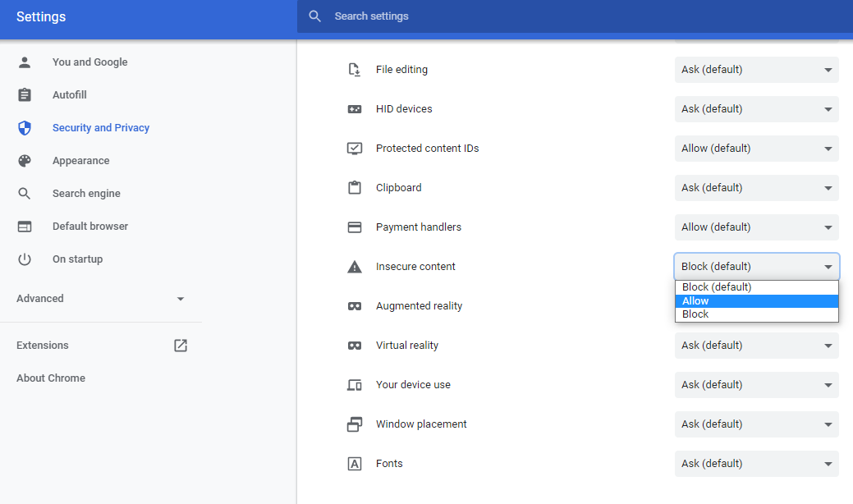Image resolution: width=853 pixels, height=504 pixels.
Task: Open the Payment handlers dropdown
Action: tap(757, 227)
